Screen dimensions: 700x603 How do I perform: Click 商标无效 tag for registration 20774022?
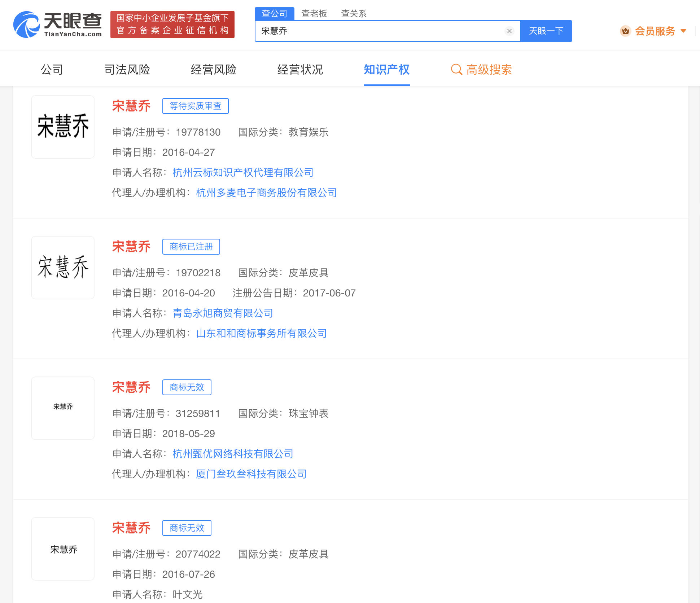tap(187, 528)
